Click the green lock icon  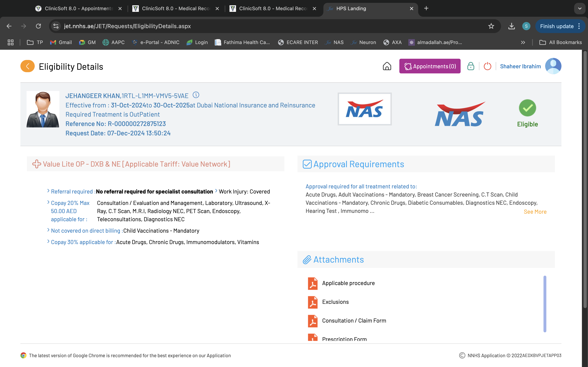pyautogui.click(x=471, y=66)
